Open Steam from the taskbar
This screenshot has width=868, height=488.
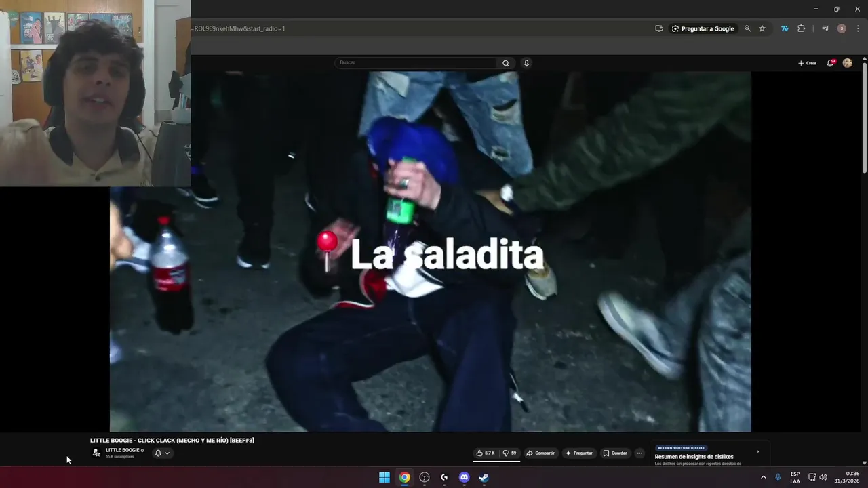pos(484,477)
